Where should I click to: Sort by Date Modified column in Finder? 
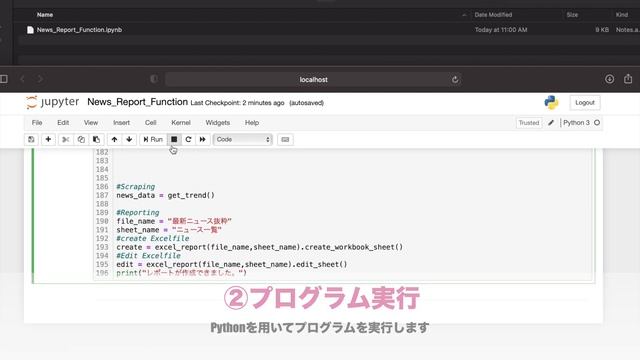click(493, 15)
